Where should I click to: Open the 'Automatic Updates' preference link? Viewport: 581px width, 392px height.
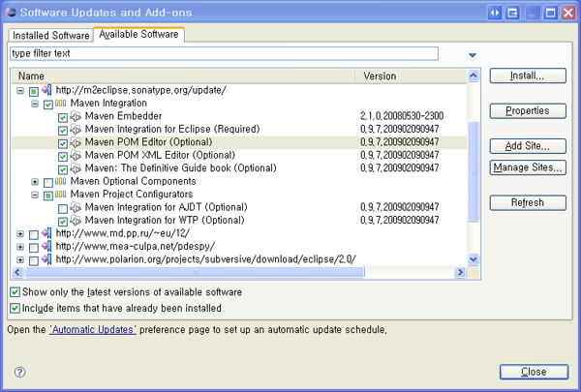(93, 329)
